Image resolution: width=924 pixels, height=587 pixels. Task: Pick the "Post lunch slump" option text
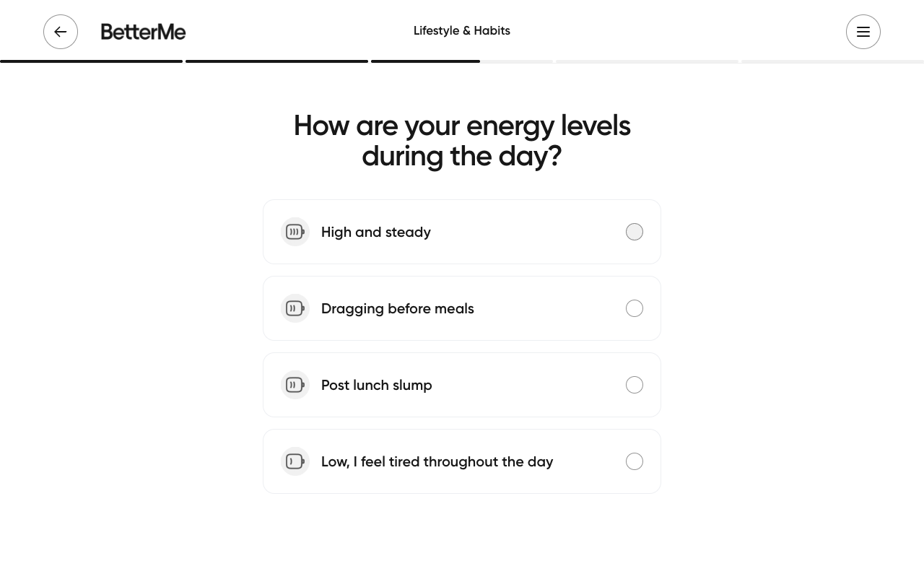[x=376, y=385]
